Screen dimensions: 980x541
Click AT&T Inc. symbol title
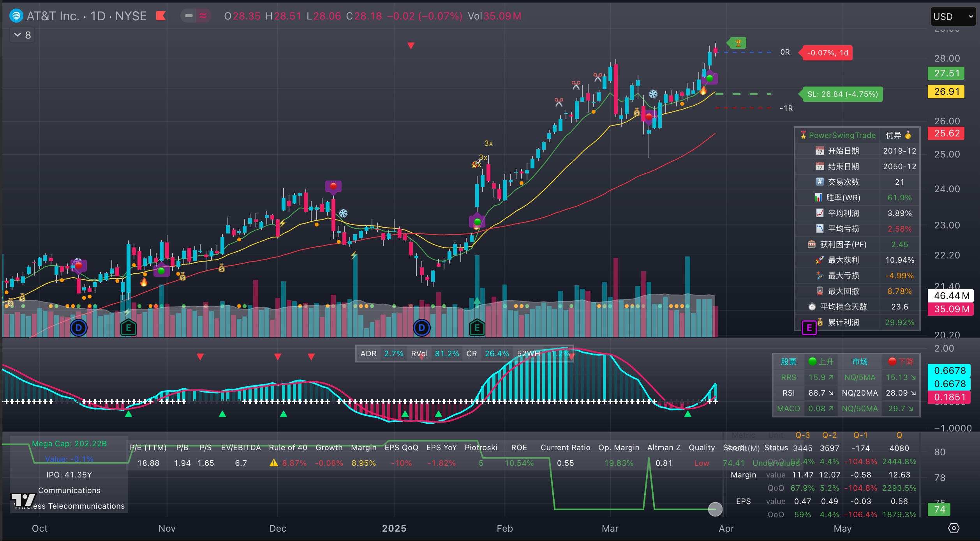tap(53, 16)
